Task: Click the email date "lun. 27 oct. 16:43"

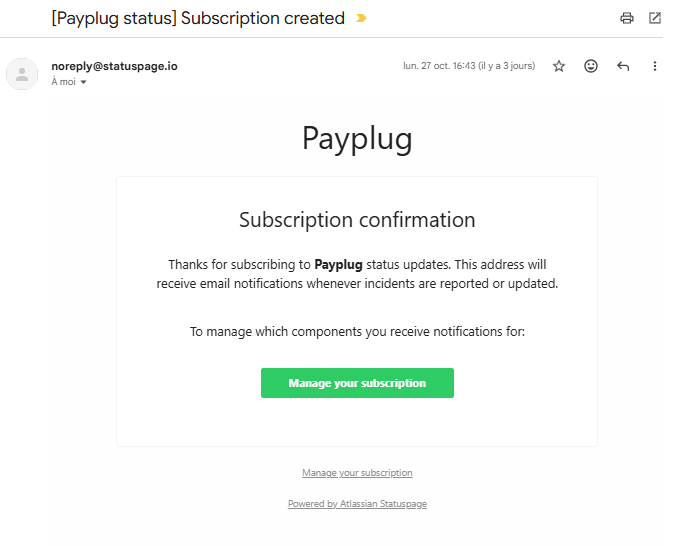Action: pyautogui.click(x=469, y=66)
